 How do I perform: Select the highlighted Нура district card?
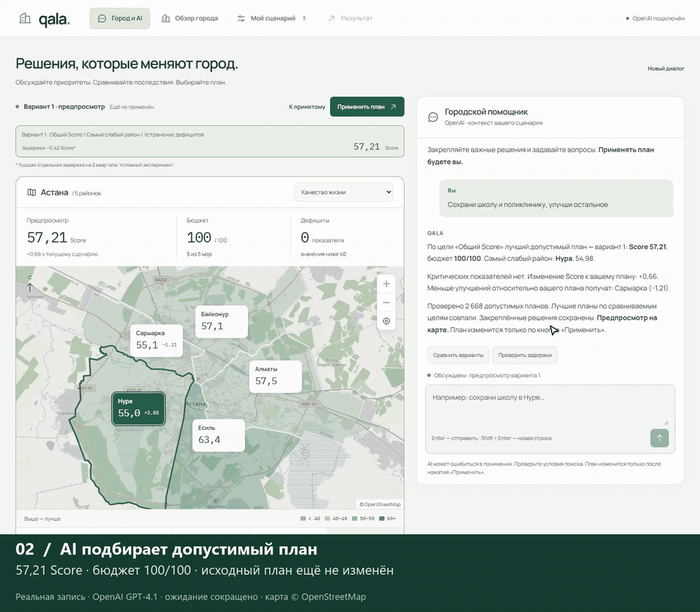[x=139, y=409]
